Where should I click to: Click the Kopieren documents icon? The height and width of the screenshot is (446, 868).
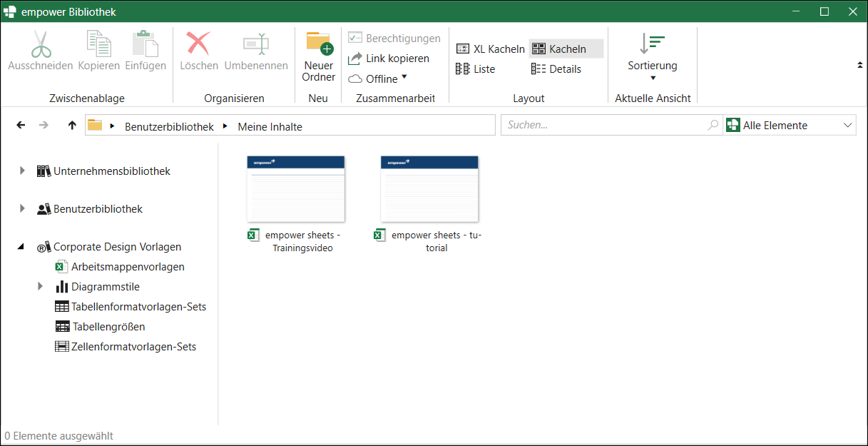tap(98, 44)
